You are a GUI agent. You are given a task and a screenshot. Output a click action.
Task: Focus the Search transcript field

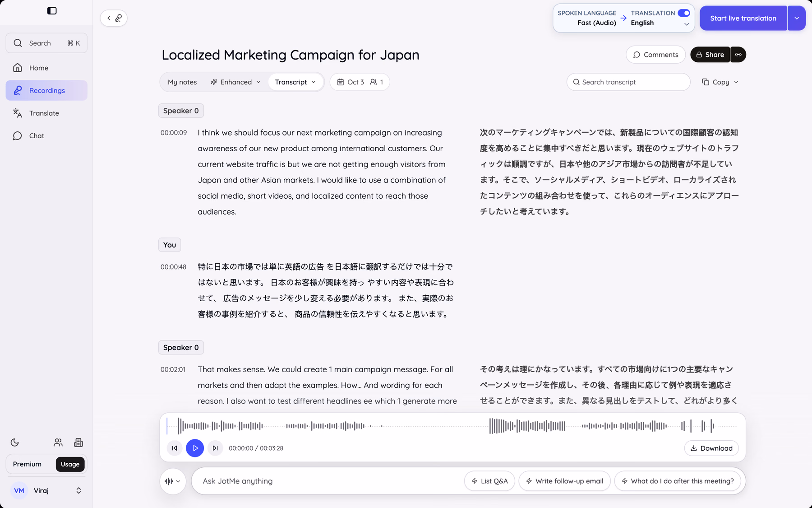click(628, 82)
